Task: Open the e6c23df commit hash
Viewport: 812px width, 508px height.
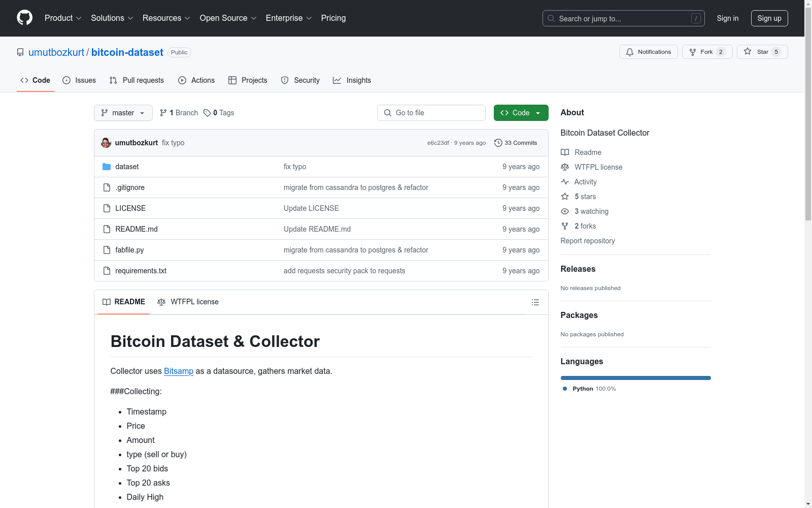Action: (438, 143)
